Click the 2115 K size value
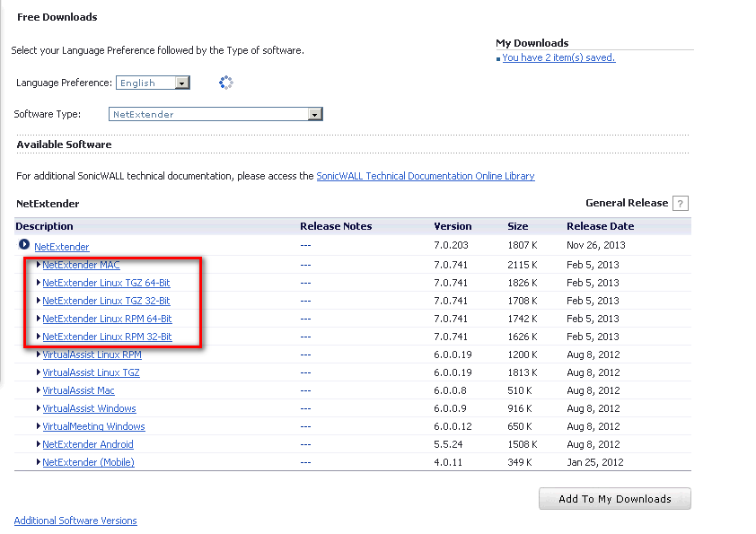The height and width of the screenshot is (534, 756). click(523, 265)
